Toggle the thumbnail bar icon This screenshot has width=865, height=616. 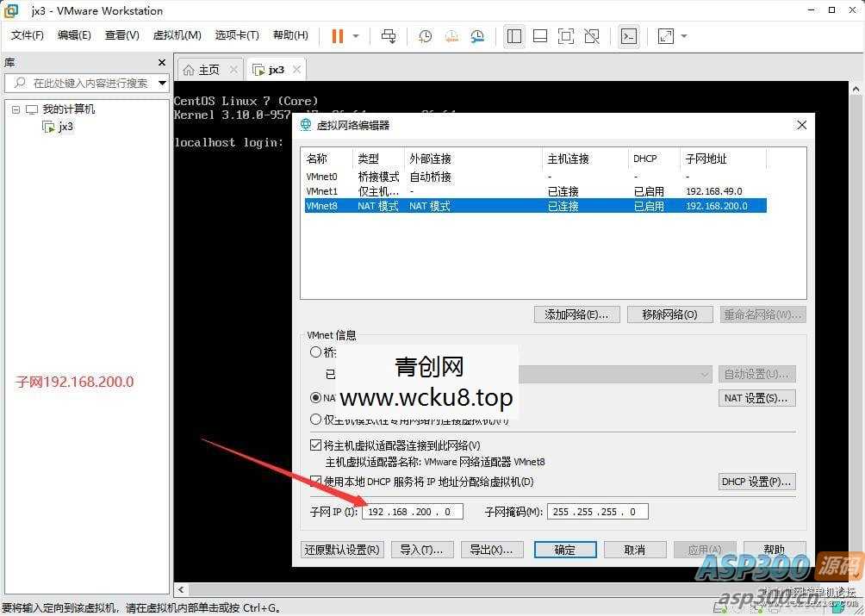click(540, 36)
